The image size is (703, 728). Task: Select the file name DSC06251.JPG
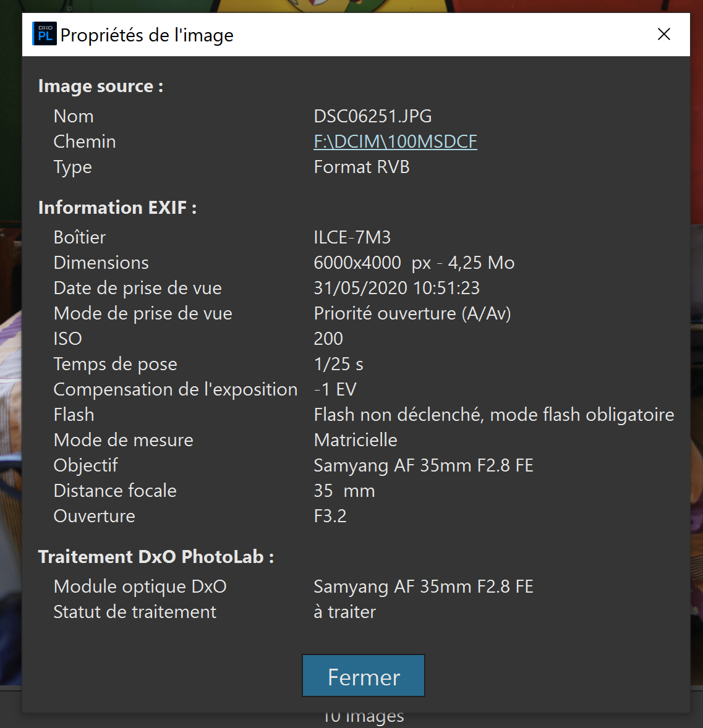click(373, 116)
